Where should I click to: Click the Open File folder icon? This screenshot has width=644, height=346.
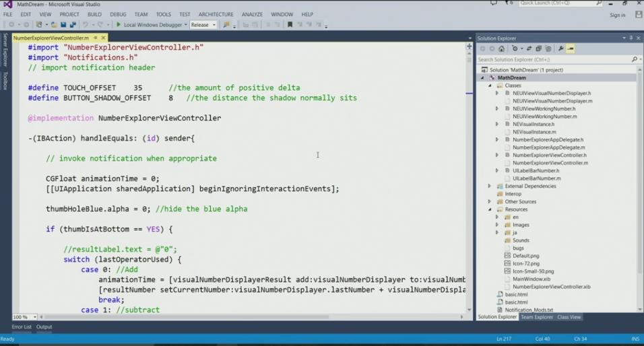[x=54, y=25]
